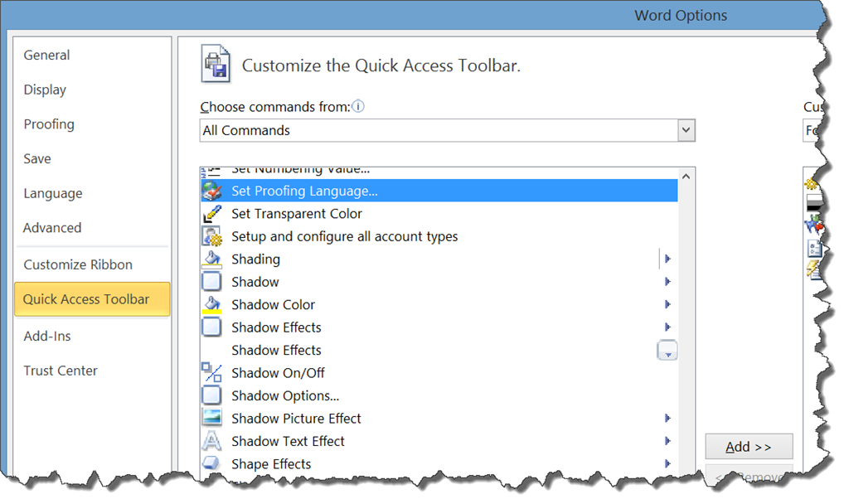Select the Quick Access Toolbar page
Screen dimensions: 849x504
pyautogui.click(x=92, y=298)
